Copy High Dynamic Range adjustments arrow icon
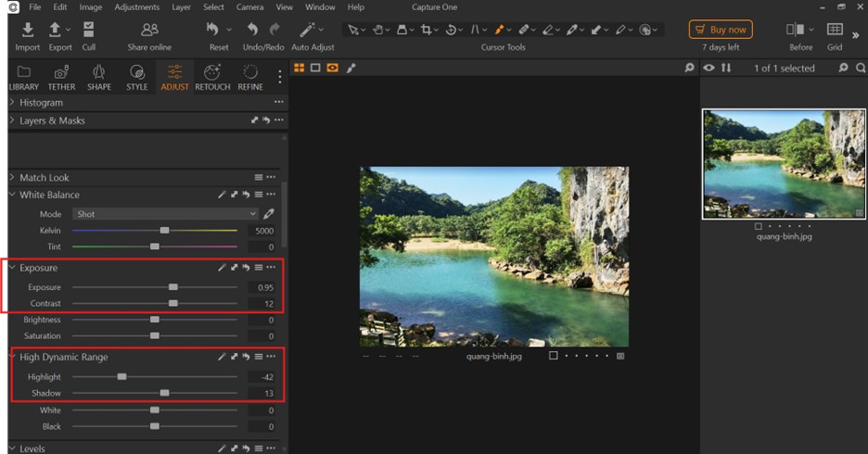Image resolution: width=868 pixels, height=454 pixels. click(235, 358)
